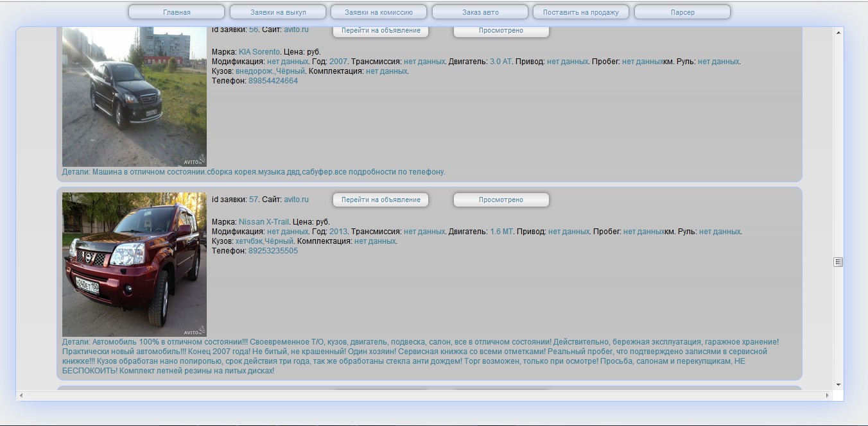The height and width of the screenshot is (426, 868).
Task: Select the Заказ авто menu button
Action: tap(480, 12)
